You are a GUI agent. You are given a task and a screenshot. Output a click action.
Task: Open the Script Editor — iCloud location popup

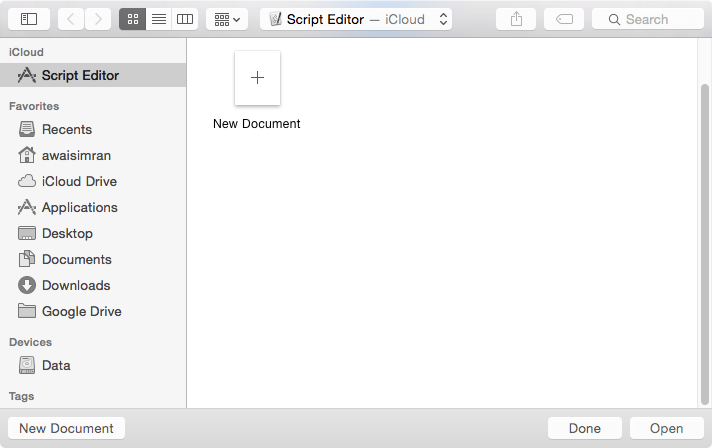356,19
